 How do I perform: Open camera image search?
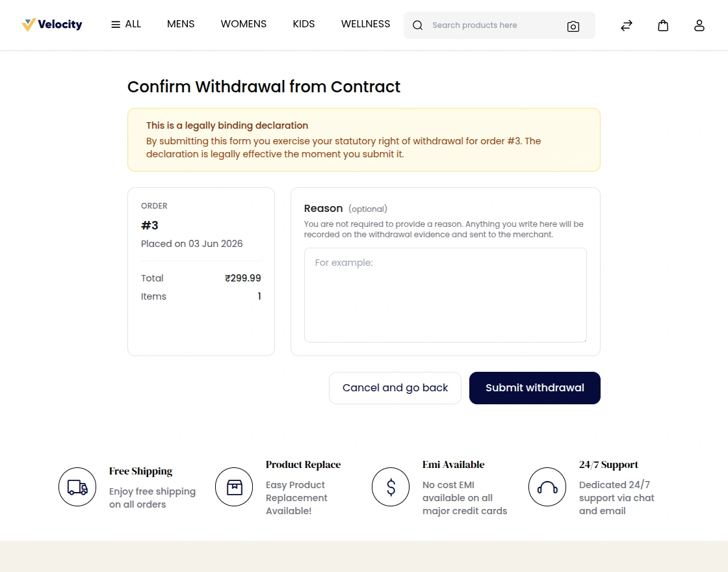pyautogui.click(x=573, y=27)
